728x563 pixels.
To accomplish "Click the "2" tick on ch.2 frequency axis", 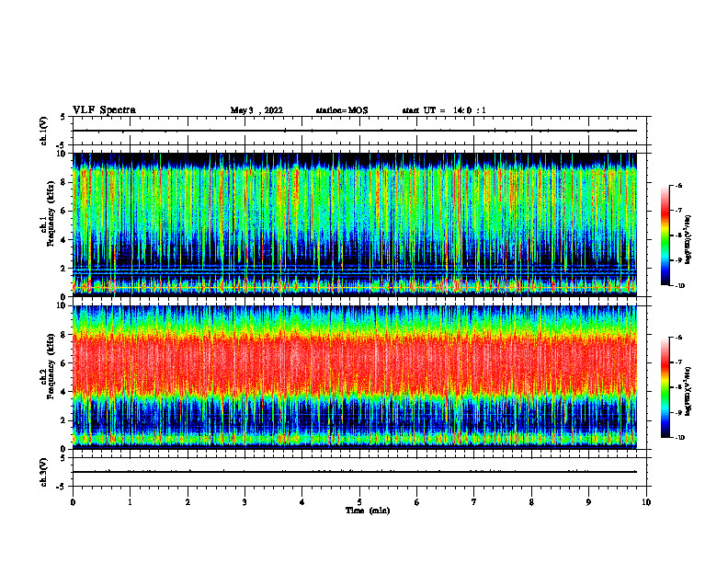I will [64, 420].
